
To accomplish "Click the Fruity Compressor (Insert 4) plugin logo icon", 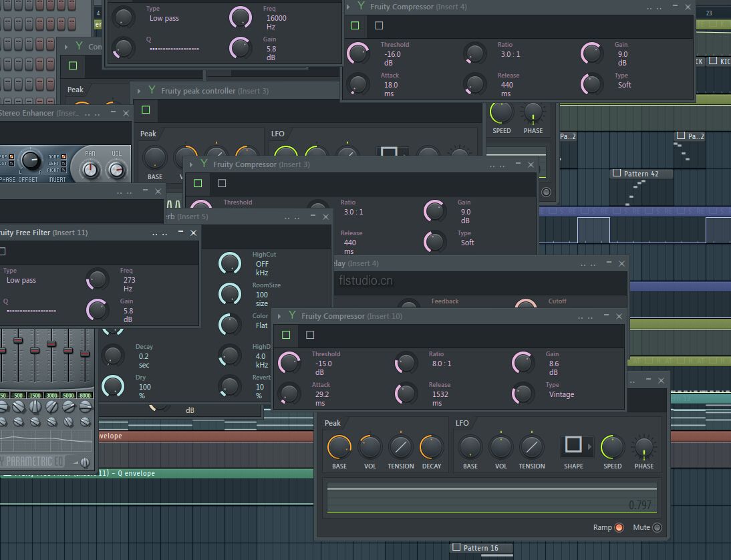I will tap(361, 7).
